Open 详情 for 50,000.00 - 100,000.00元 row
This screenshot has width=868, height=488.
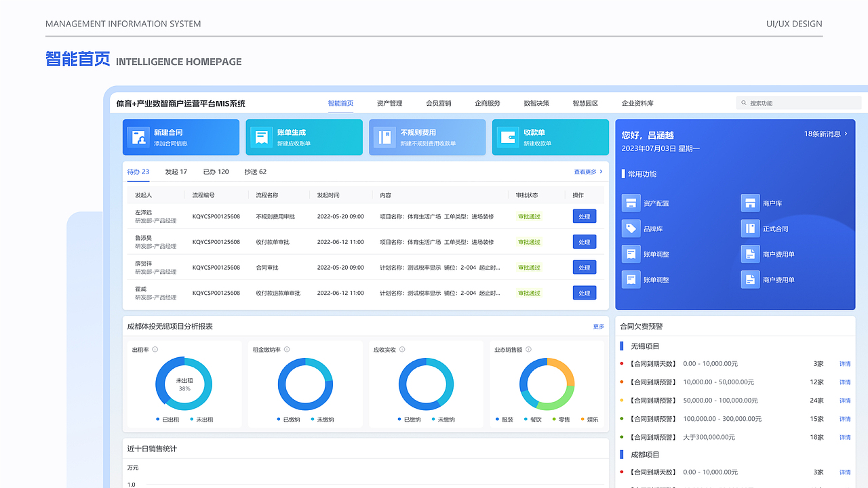[845, 401]
